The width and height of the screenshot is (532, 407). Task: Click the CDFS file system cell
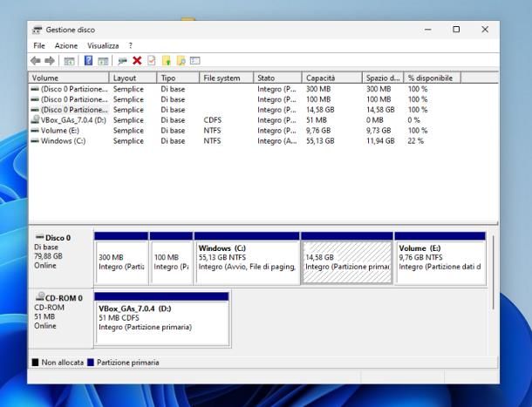[x=213, y=120]
